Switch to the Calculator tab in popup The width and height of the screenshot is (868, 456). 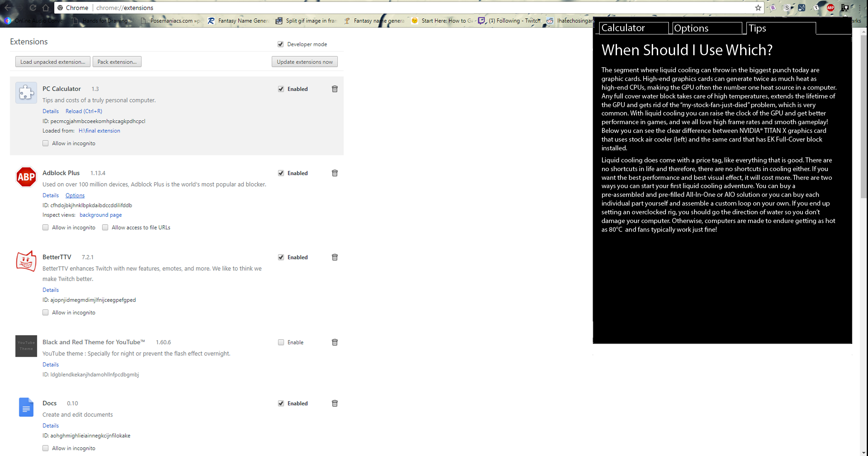point(634,28)
